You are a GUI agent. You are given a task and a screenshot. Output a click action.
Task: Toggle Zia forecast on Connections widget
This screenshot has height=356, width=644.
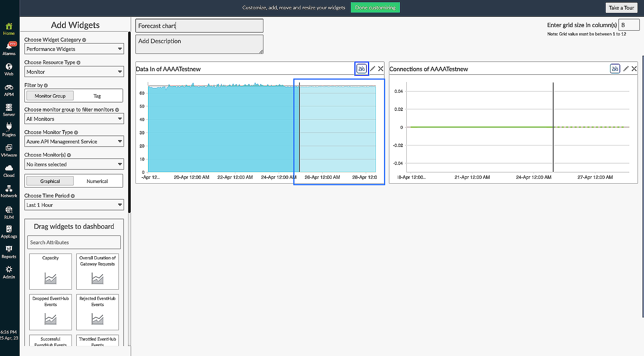(615, 68)
